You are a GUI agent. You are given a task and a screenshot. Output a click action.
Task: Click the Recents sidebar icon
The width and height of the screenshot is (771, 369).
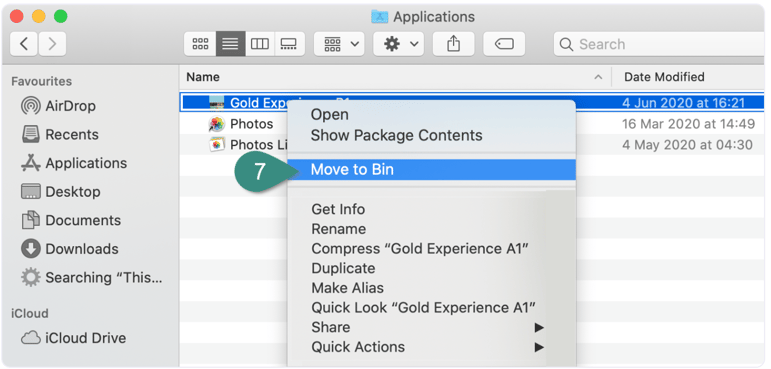(30, 134)
